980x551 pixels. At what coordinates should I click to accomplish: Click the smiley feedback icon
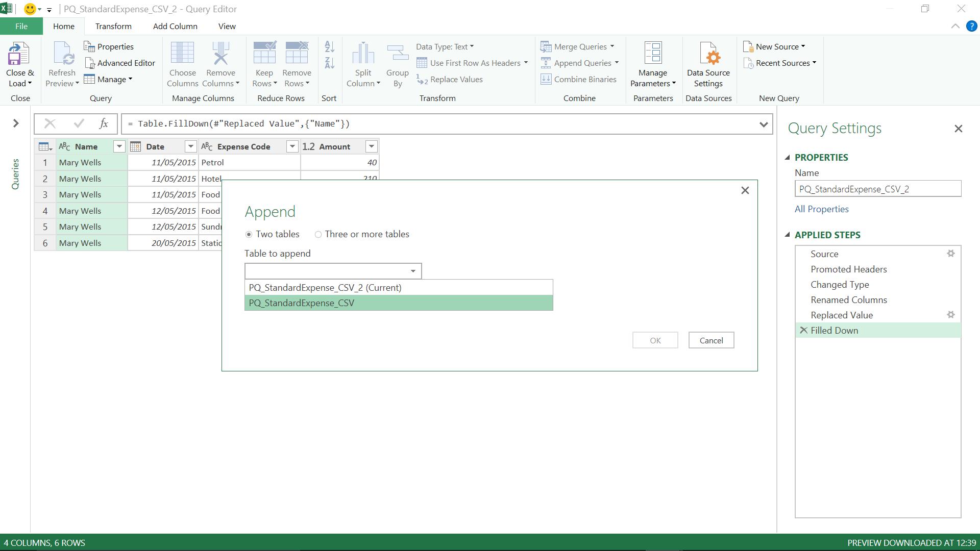(x=31, y=9)
